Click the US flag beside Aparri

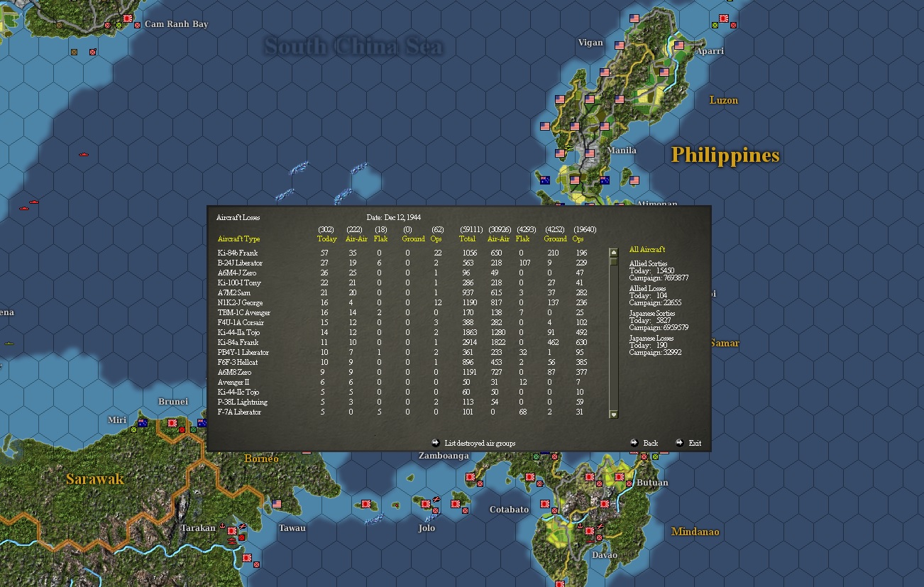[679, 45]
